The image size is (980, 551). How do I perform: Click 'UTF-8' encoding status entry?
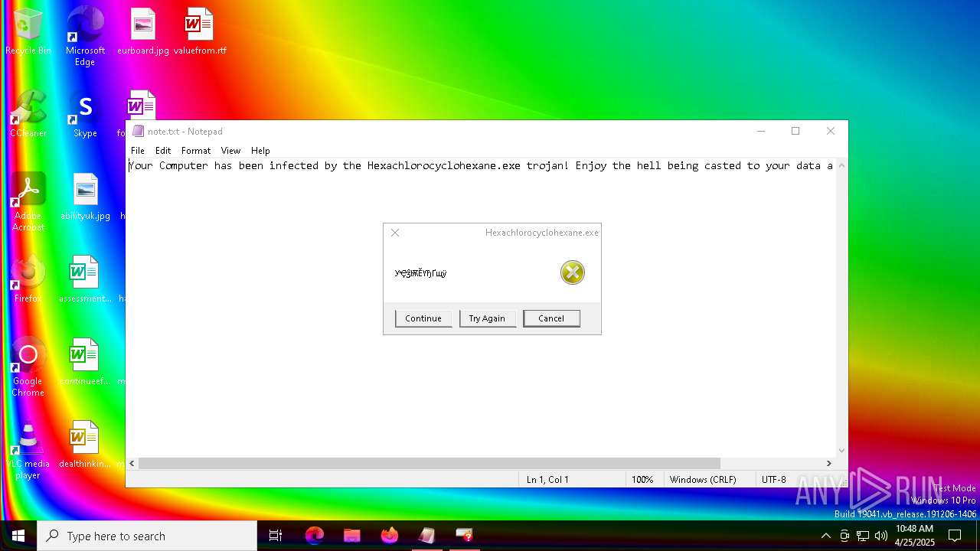[x=774, y=480]
